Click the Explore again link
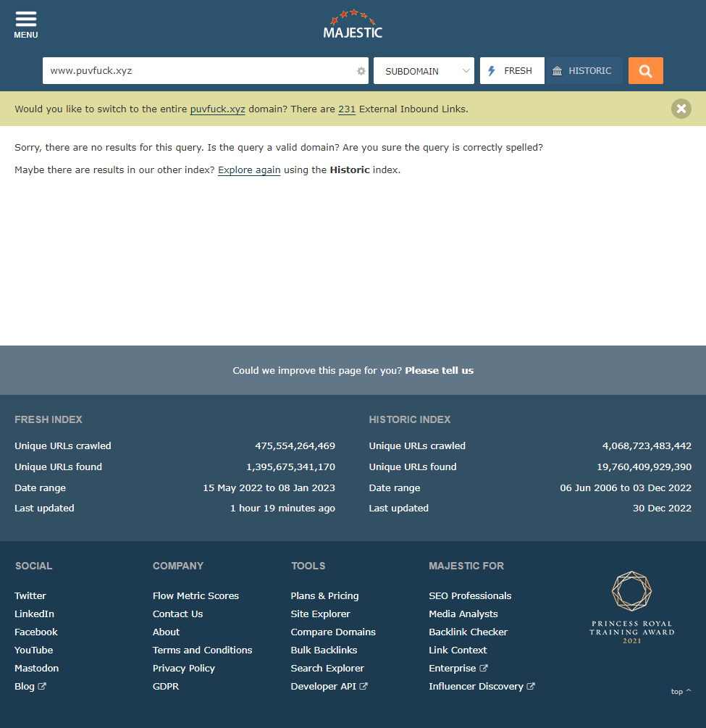 tap(249, 170)
